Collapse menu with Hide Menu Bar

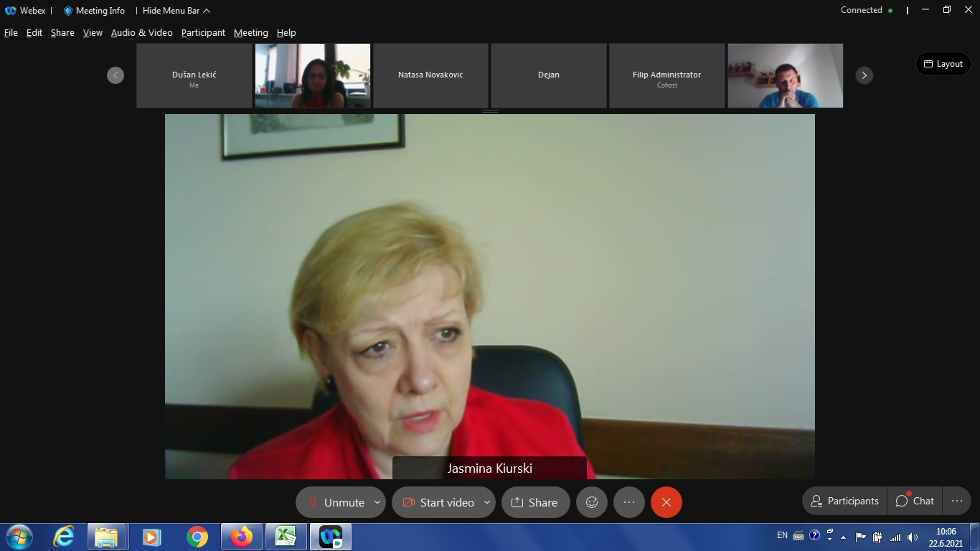(x=176, y=11)
